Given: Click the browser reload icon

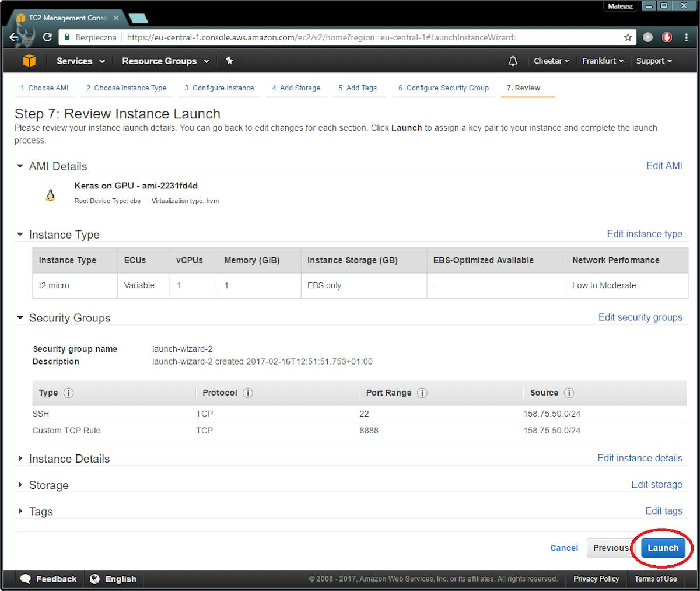Looking at the screenshot, I should 47,37.
